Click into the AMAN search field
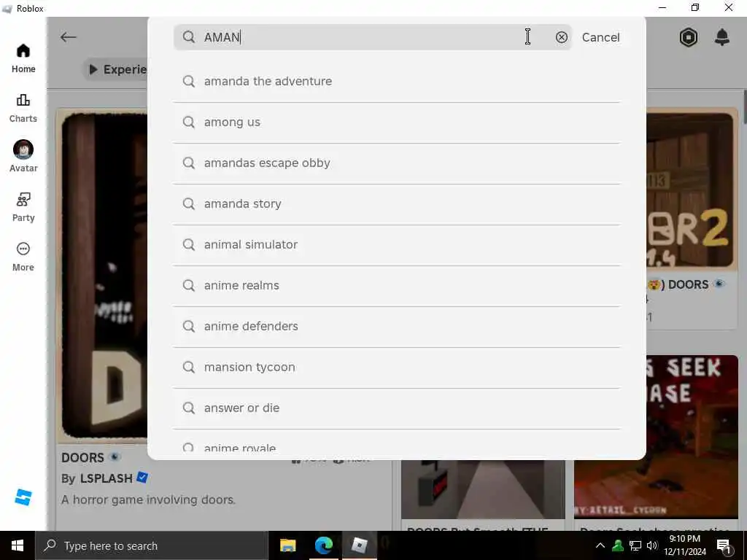 coord(373,37)
